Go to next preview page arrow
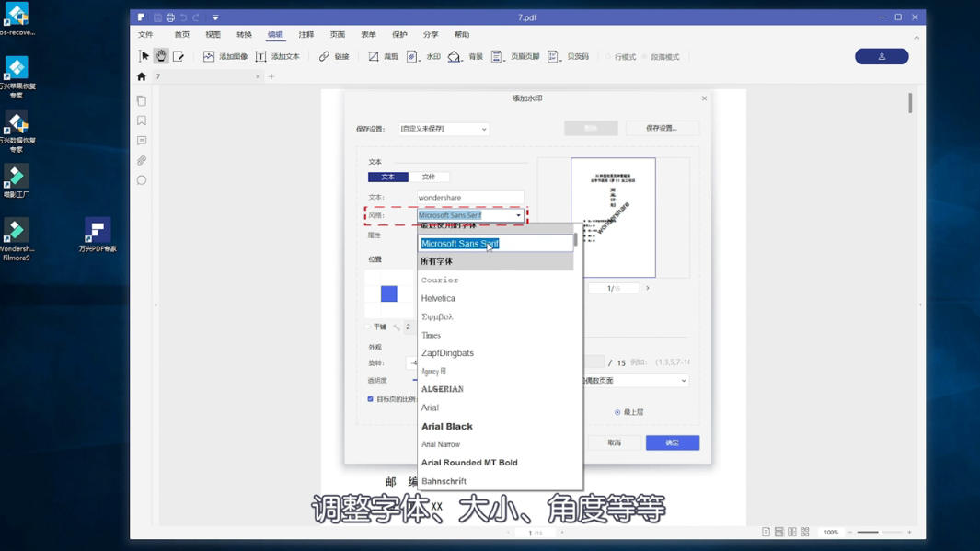This screenshot has height=551, width=980. click(648, 288)
